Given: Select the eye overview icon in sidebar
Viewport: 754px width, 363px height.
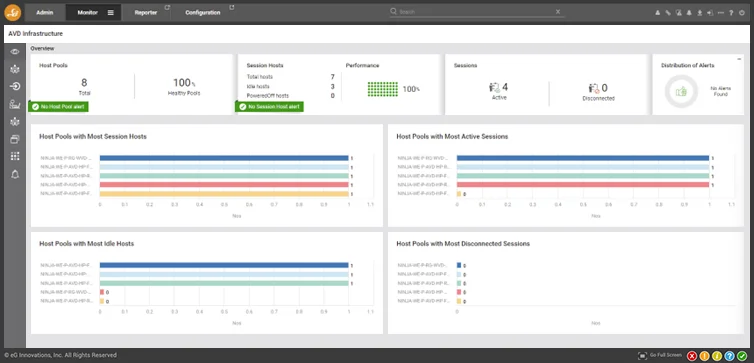Looking at the screenshot, I should coord(15,51).
